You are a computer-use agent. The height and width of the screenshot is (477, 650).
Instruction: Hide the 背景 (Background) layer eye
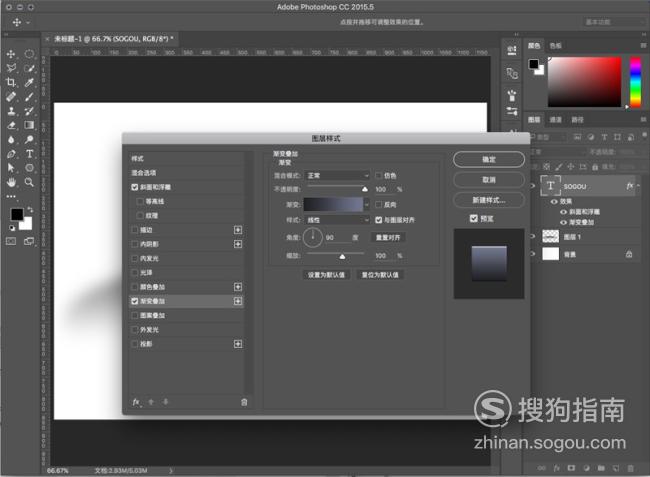(533, 254)
